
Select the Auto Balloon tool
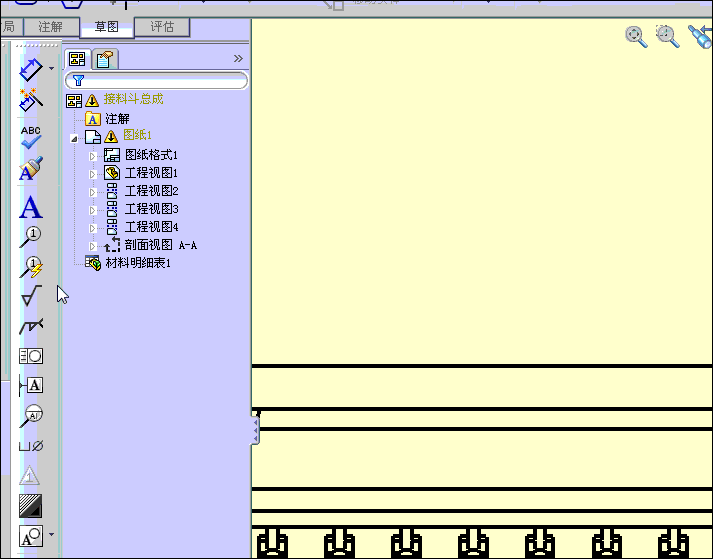pyautogui.click(x=30, y=267)
